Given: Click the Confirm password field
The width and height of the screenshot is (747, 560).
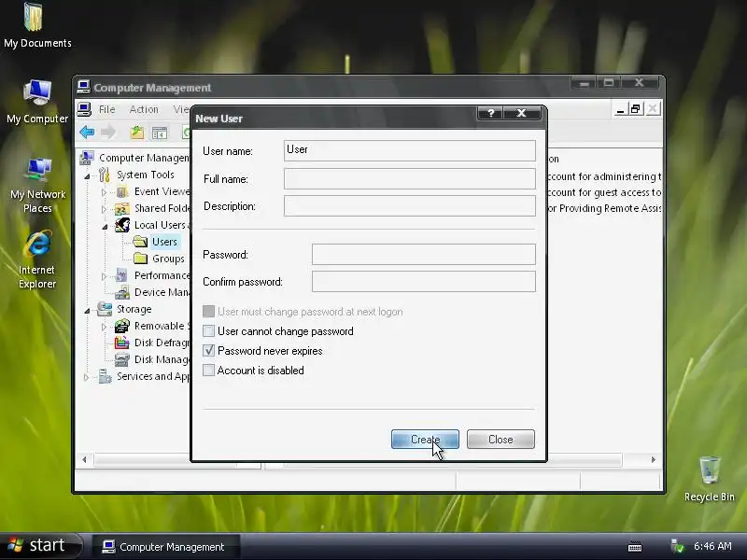Looking at the screenshot, I should tap(424, 282).
